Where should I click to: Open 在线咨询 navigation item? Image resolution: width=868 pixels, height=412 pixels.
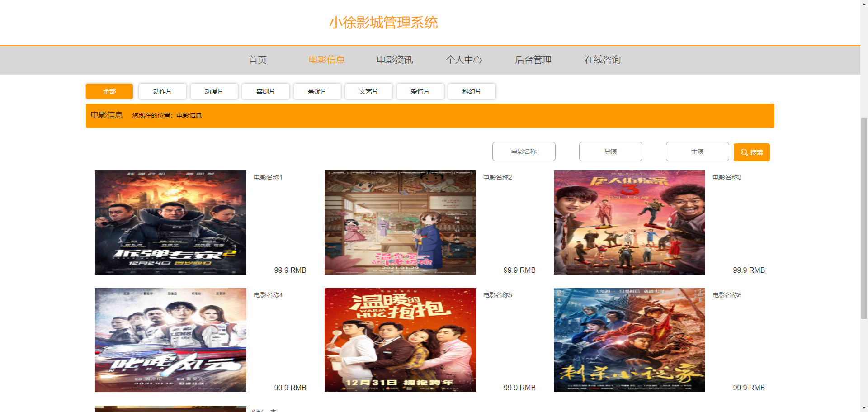[602, 60]
